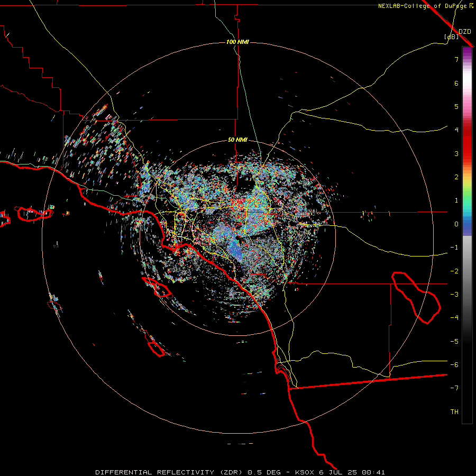Click the -2 value on color scale
The height and width of the screenshot is (476, 476).
[x=454, y=271]
